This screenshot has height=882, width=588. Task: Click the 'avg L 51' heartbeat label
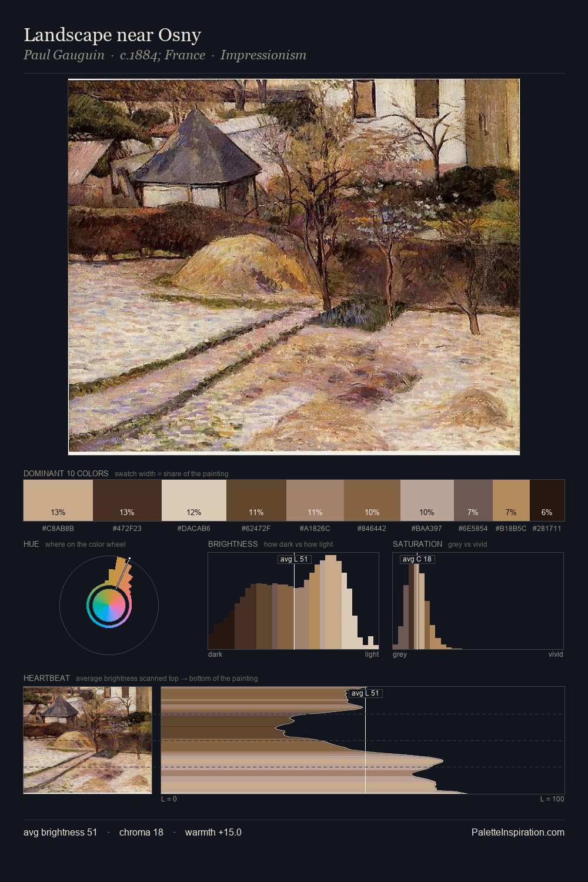point(365,693)
